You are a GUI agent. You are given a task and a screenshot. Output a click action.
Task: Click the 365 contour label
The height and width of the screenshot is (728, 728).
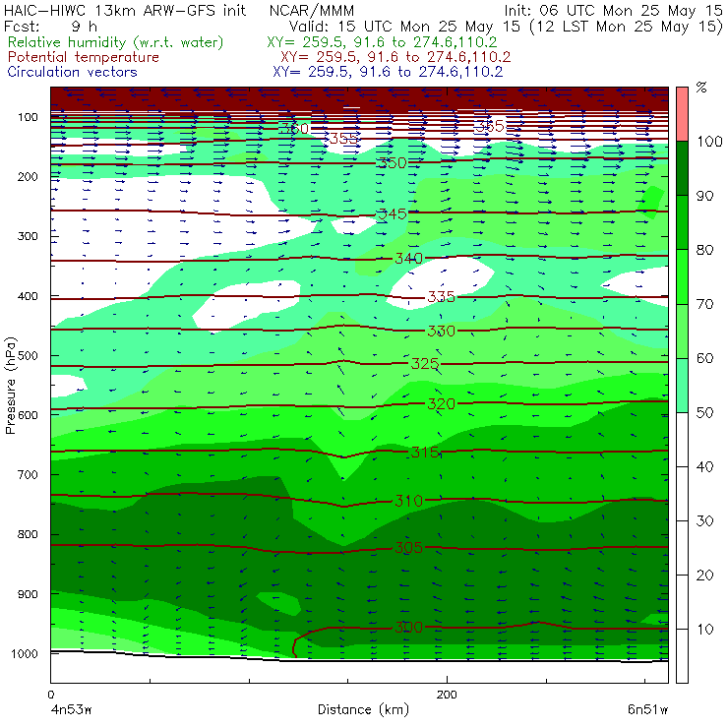pos(489,126)
